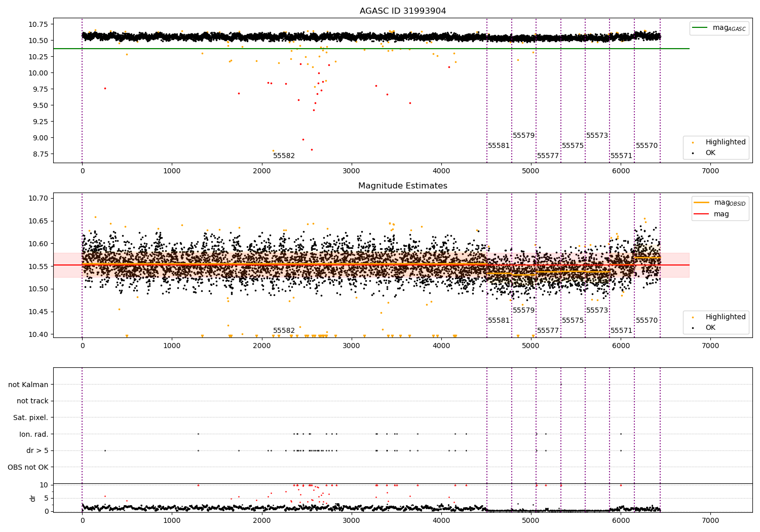Screen dimensions: 760x532
Task: Click 'Highlighted' legend label in the top plot
Action: [726, 142]
